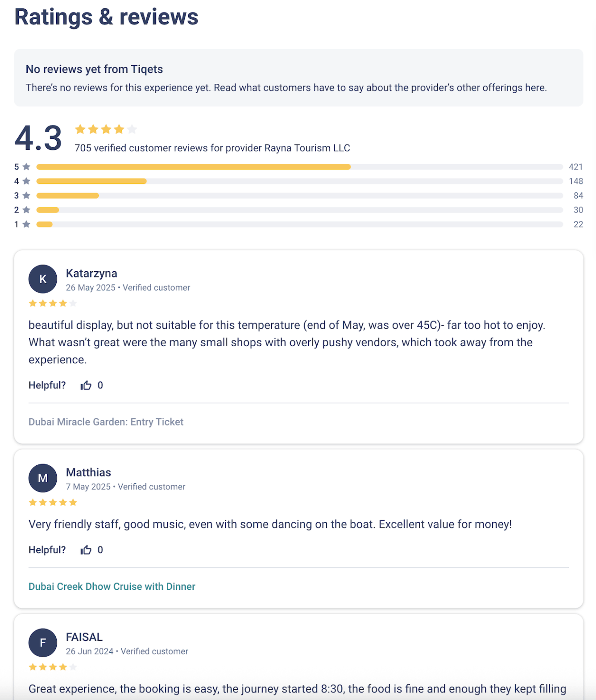Click the Matthias reviewer name
The height and width of the screenshot is (700, 596).
[x=88, y=472]
